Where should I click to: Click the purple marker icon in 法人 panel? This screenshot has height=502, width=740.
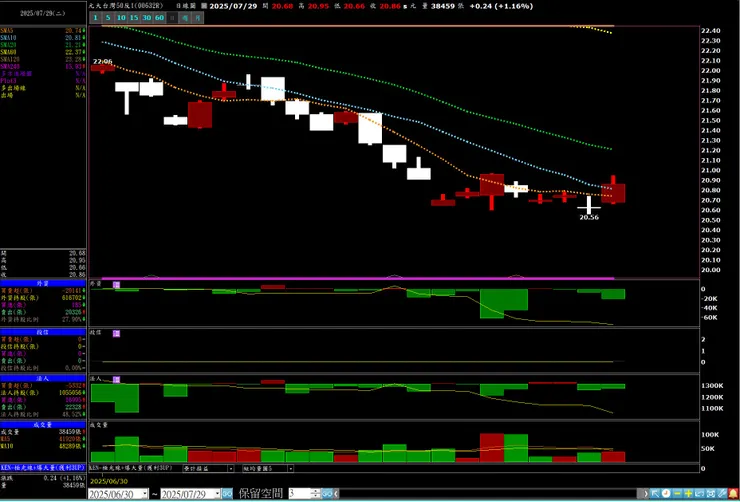(117, 379)
